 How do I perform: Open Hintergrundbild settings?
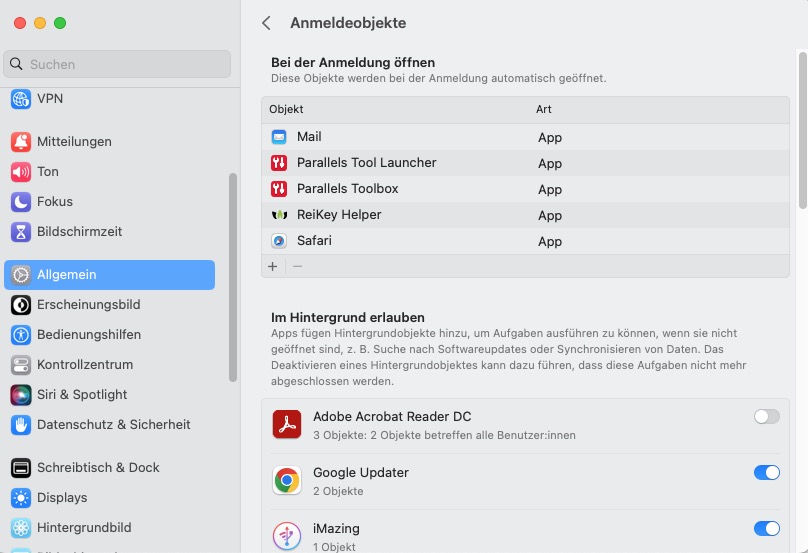(84, 527)
